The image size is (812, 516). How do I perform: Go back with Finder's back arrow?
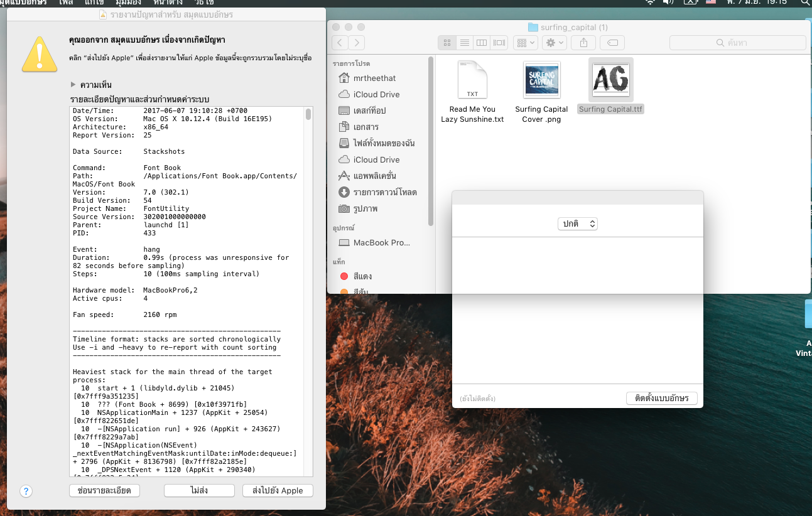coord(340,43)
